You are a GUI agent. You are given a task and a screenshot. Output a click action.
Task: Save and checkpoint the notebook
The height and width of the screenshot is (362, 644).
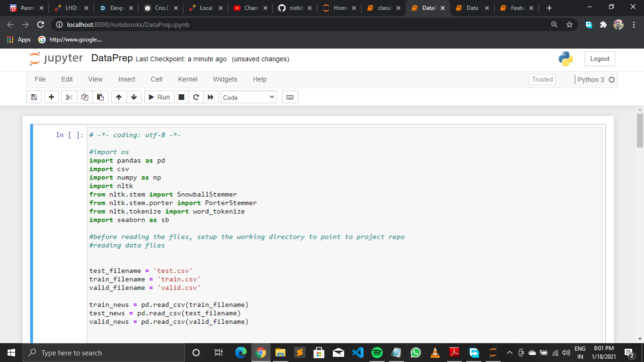click(x=33, y=97)
